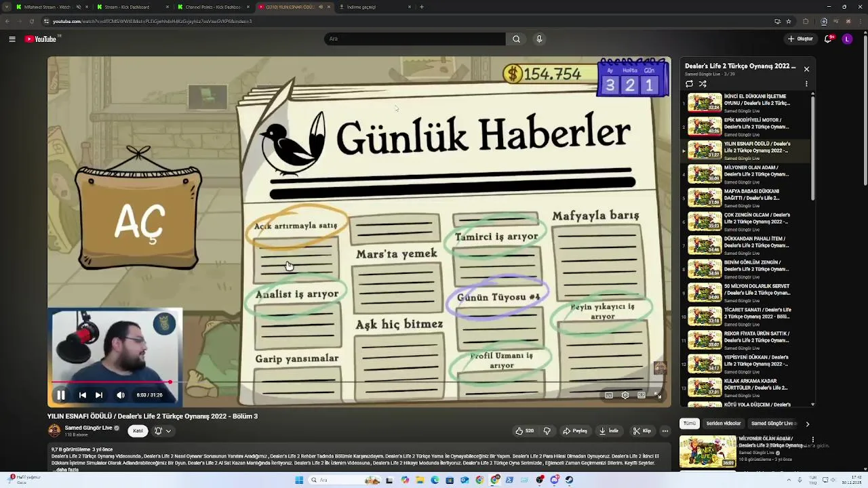The height and width of the screenshot is (488, 868).
Task: Click the İndir download button
Action: click(609, 430)
